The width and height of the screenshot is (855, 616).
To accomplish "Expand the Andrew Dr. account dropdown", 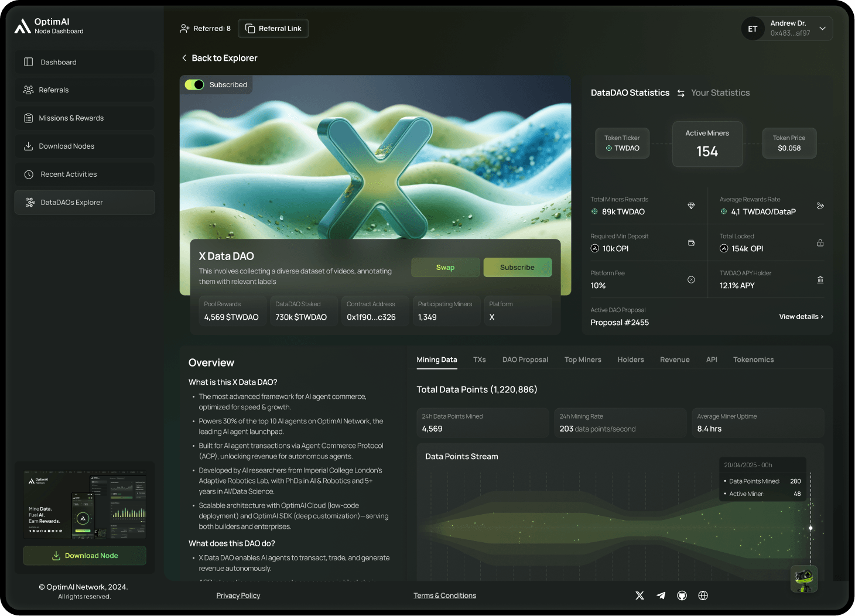I will pyautogui.click(x=822, y=29).
